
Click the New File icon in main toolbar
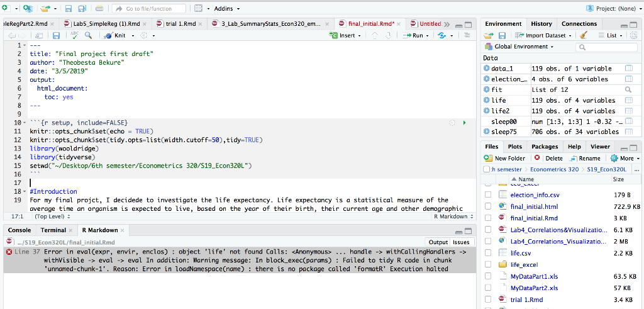[x=5, y=8]
